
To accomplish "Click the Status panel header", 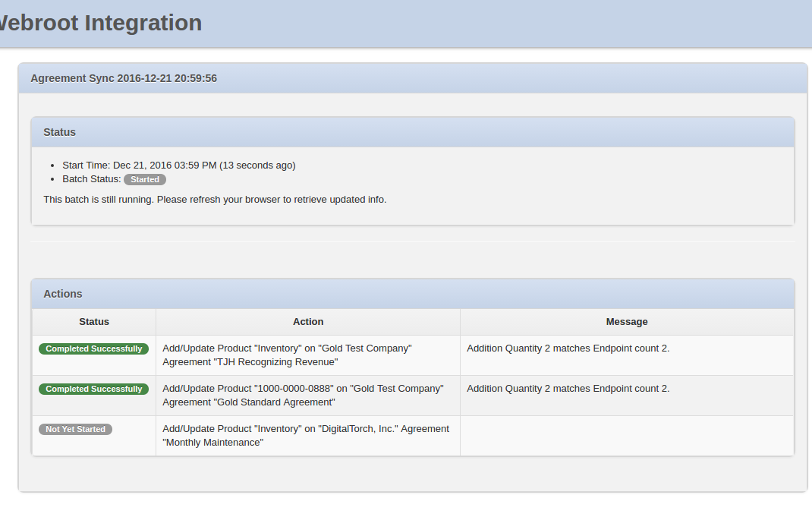I will (x=413, y=132).
